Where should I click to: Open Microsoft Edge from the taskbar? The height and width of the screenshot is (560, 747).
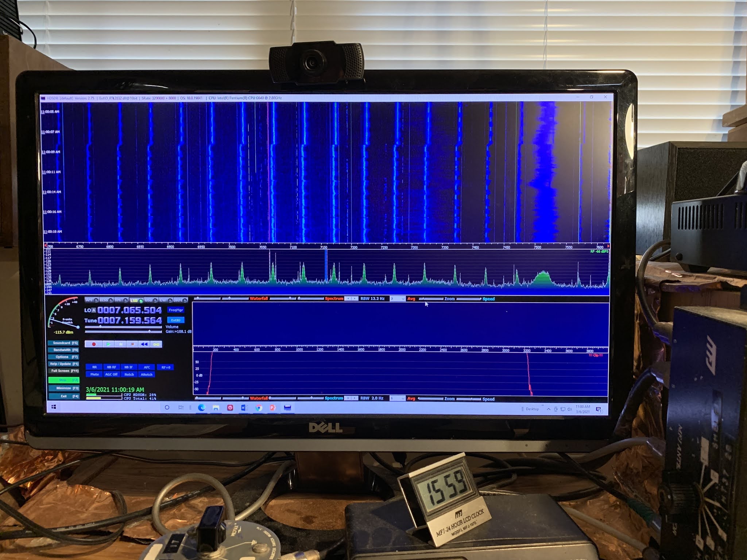(x=201, y=408)
